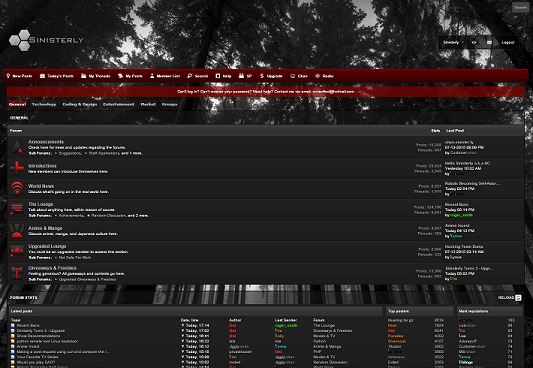Open Radio from the navbar
The image size is (533, 368).
click(324, 76)
